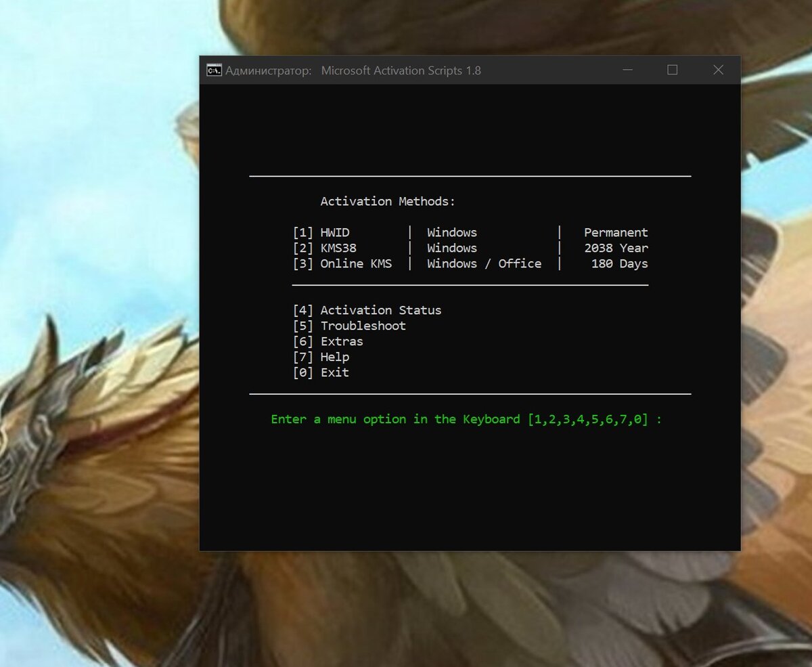The image size is (812, 667).
Task: Minimize the Microsoft Activation Scripts window
Action: 627,70
